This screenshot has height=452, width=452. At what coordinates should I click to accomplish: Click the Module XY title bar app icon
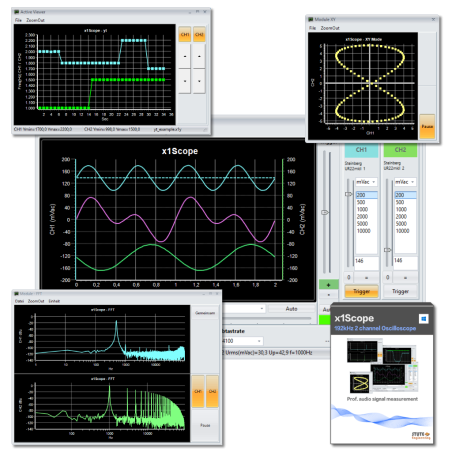[311, 20]
